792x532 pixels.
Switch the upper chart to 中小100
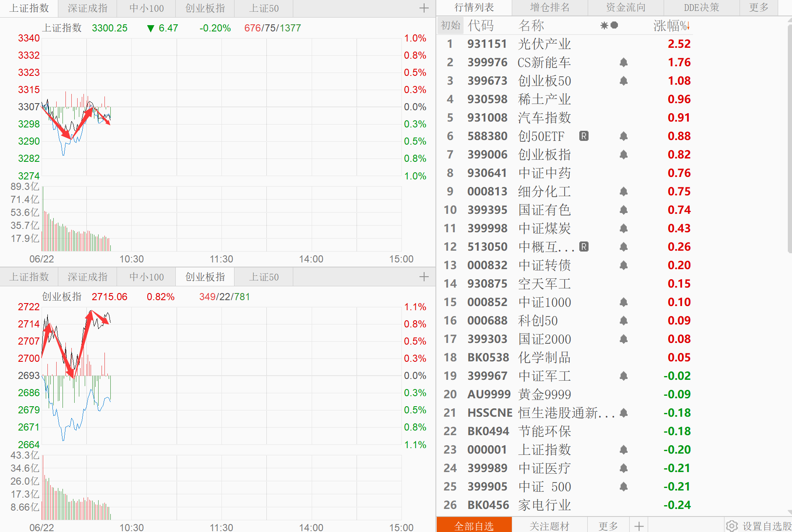(146, 8)
